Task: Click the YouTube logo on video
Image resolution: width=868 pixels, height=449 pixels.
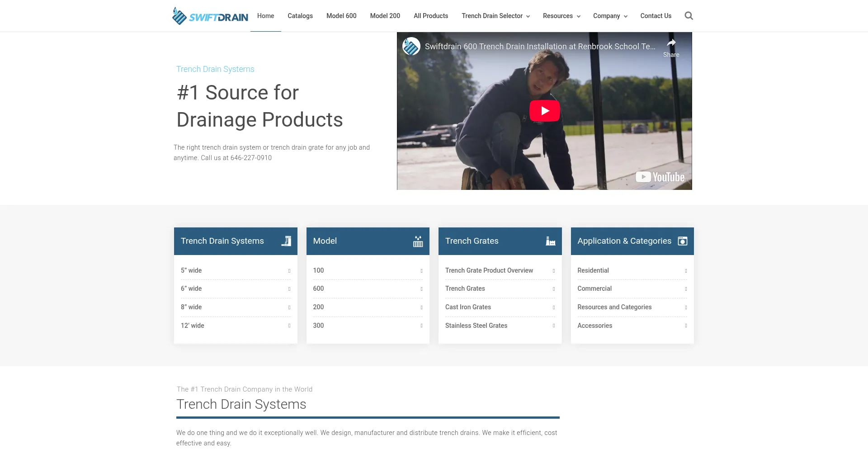Action: tap(660, 177)
